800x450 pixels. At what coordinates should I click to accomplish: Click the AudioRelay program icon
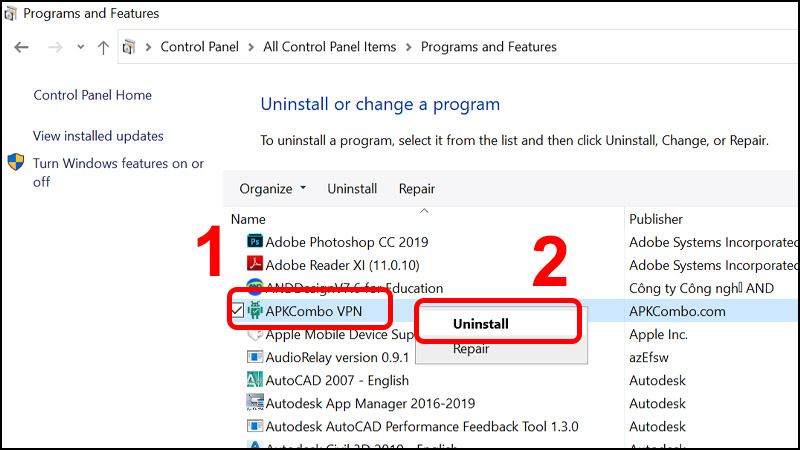click(x=255, y=357)
